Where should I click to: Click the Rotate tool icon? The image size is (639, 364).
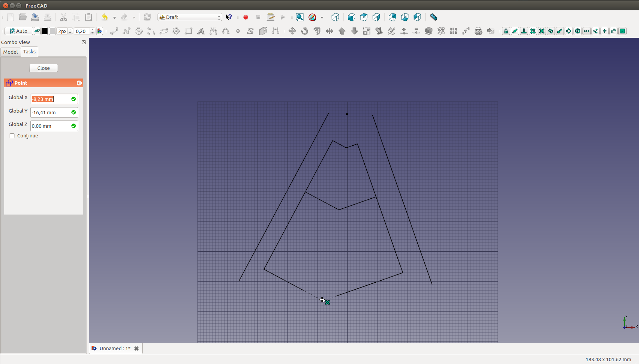[305, 31]
